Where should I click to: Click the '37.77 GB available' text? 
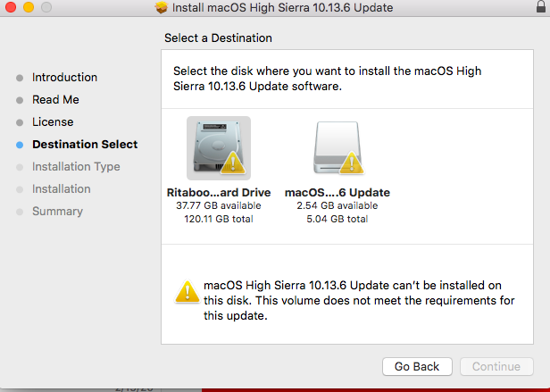tap(219, 205)
